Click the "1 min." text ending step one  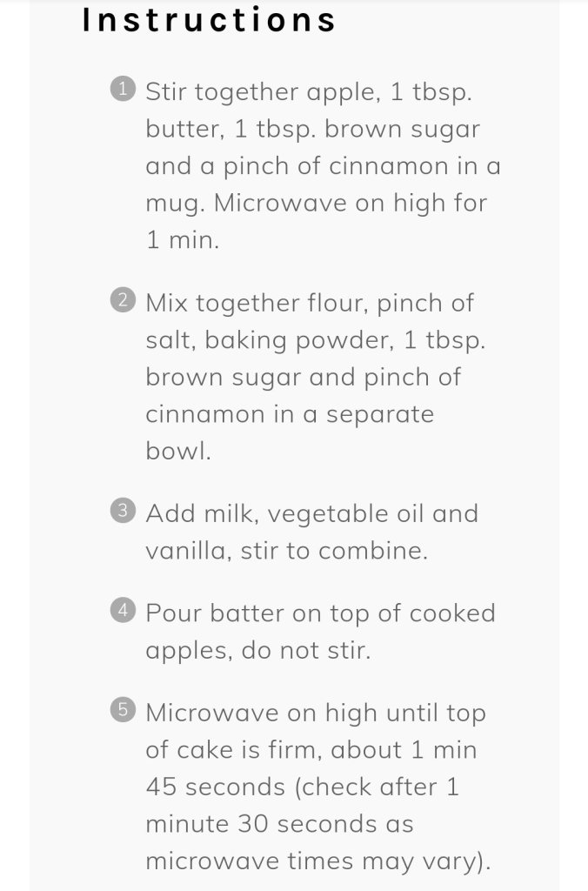coord(183,240)
